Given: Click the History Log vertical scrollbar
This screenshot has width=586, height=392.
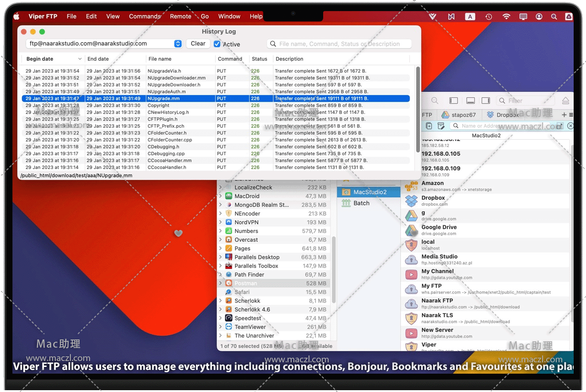Looking at the screenshot, I should click(x=418, y=110).
